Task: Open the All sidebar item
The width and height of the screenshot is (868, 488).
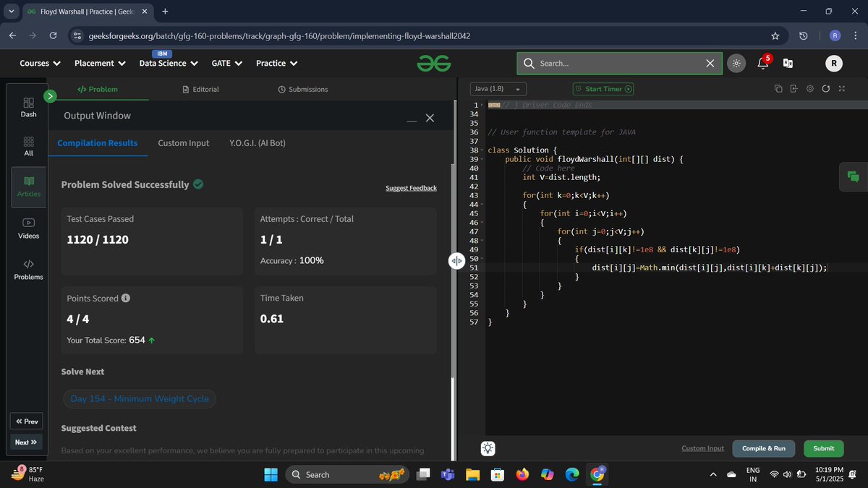Action: coord(29,146)
